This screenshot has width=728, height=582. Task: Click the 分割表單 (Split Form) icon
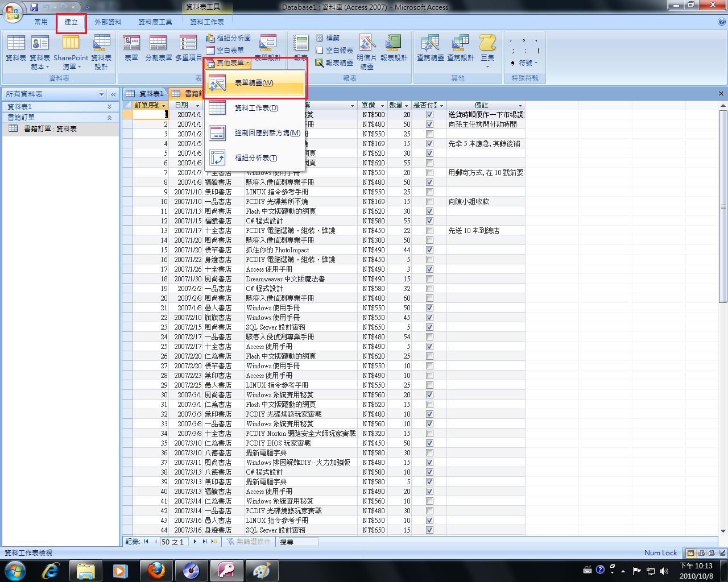click(x=158, y=48)
